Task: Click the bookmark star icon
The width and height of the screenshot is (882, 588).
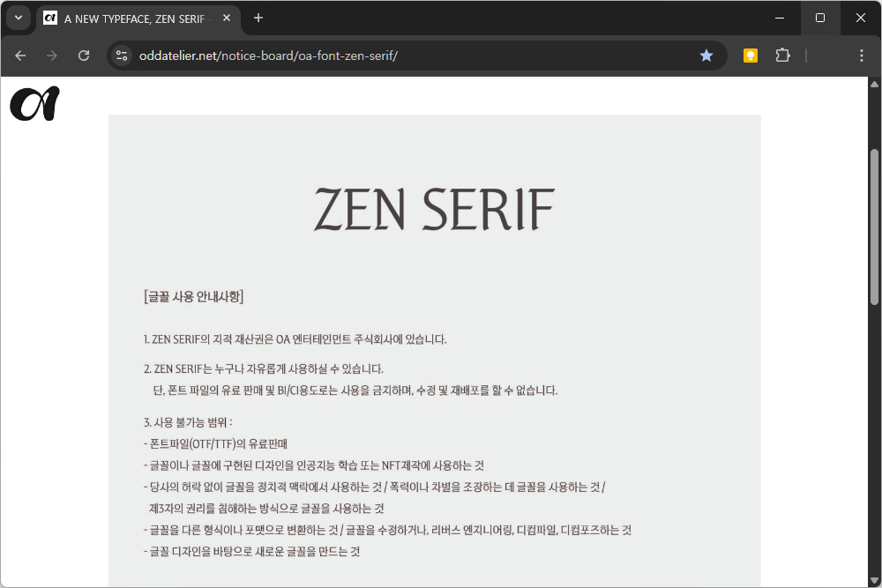Action: [706, 56]
